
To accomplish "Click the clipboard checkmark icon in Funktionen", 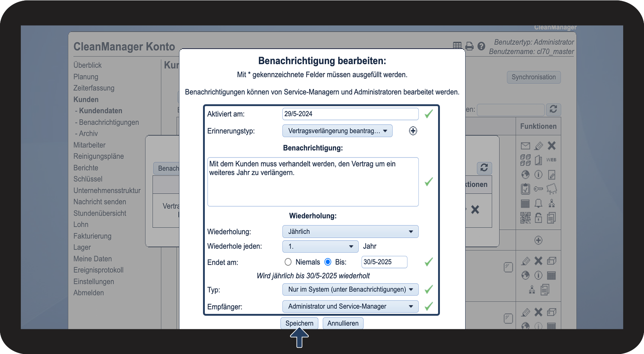I will [525, 189].
